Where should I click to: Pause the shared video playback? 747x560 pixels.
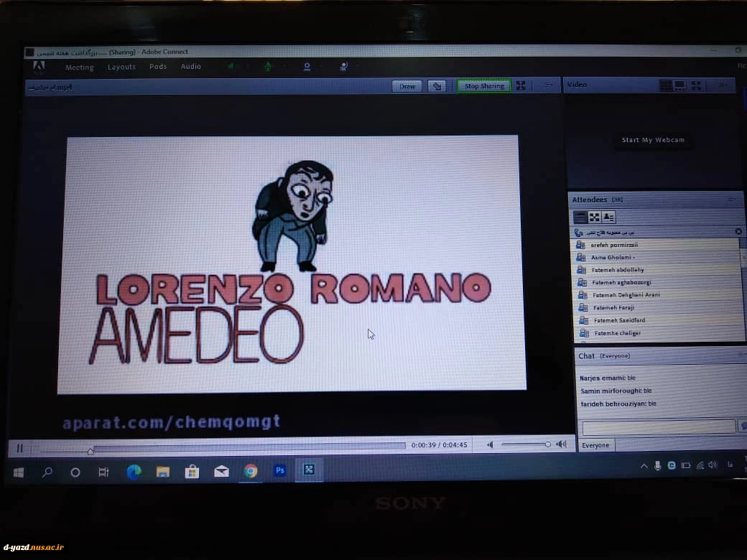tap(19, 448)
